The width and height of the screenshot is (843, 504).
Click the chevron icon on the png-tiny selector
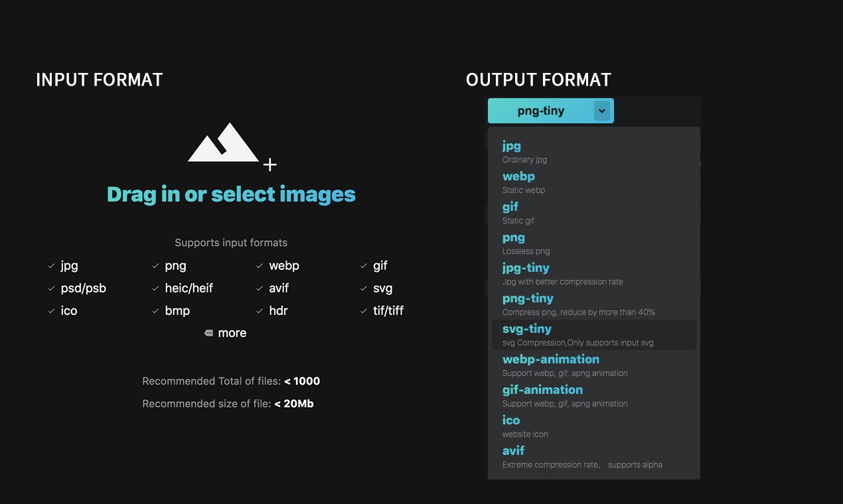(602, 111)
